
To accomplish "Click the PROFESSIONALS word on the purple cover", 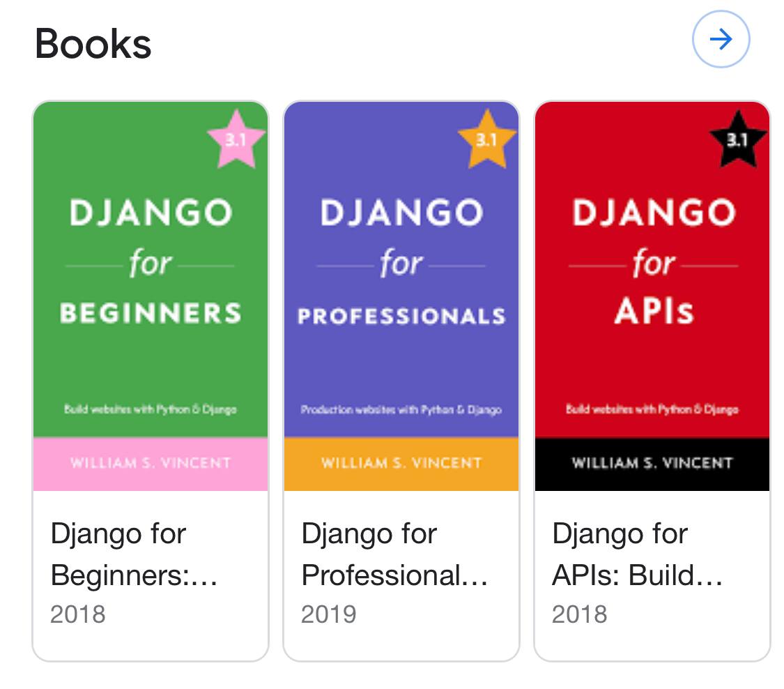I will pyautogui.click(x=401, y=316).
